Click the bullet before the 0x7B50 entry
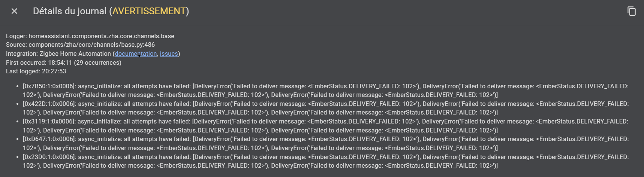This screenshot has width=644, height=177. point(18,86)
